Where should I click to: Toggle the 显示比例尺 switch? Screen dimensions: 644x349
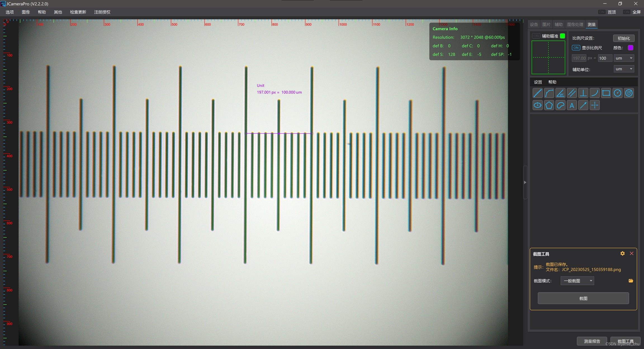pos(576,48)
